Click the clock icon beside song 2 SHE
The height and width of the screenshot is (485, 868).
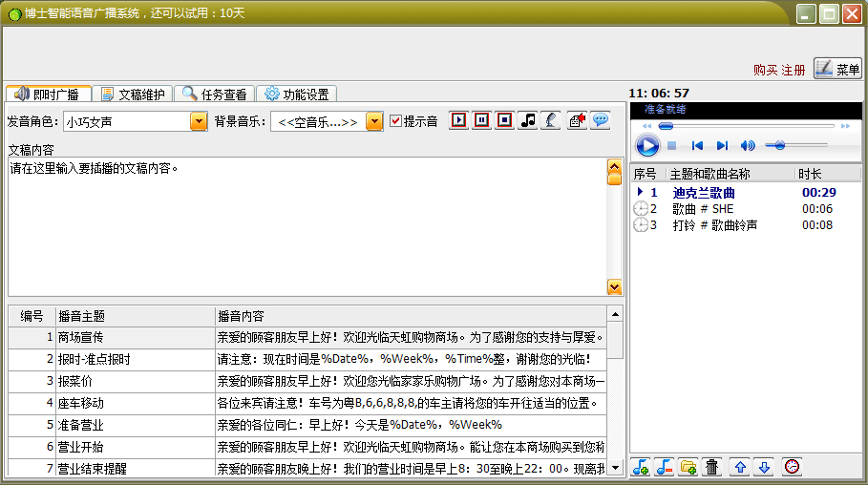641,209
